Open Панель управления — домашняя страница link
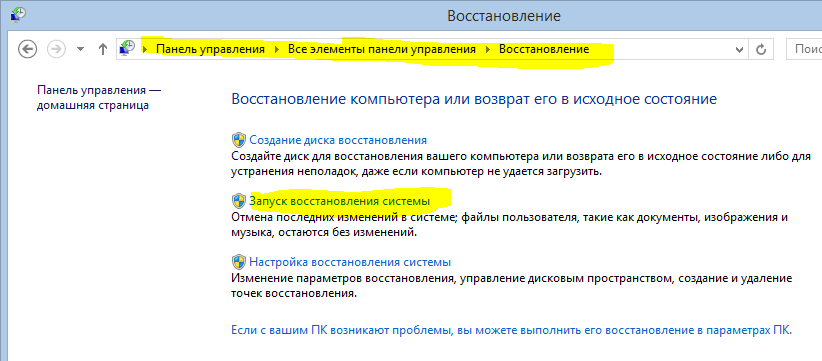Screen dimensions: 822x361 click(99, 97)
